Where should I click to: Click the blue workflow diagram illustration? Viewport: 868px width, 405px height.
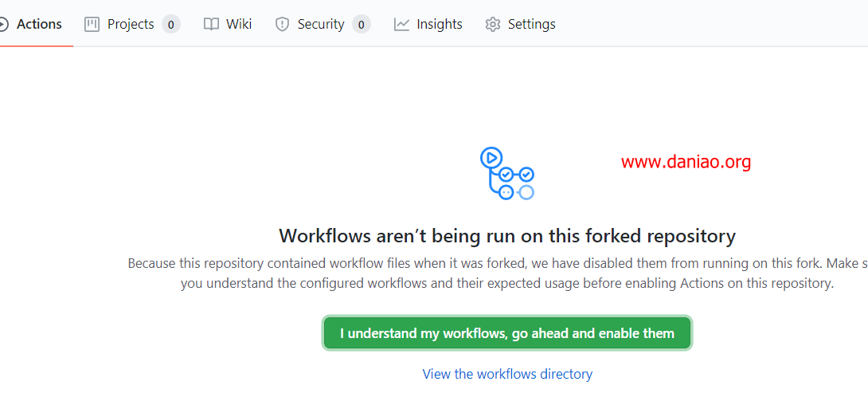[506, 173]
